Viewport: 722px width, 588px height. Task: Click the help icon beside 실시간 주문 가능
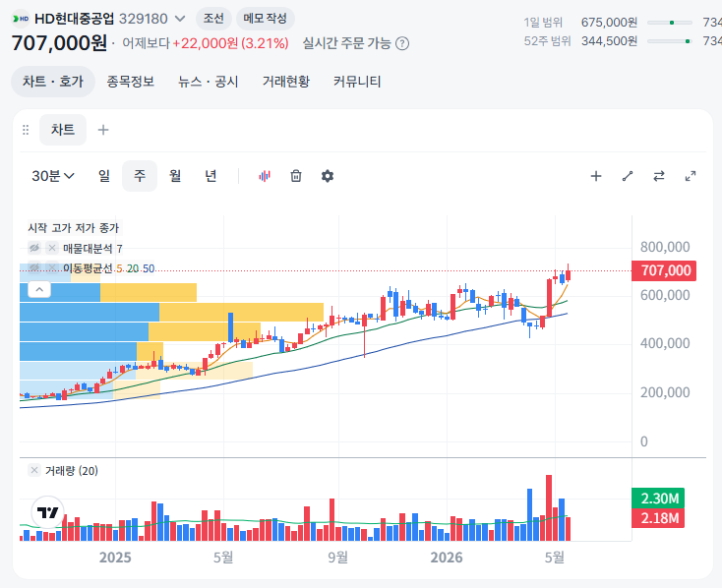402,43
